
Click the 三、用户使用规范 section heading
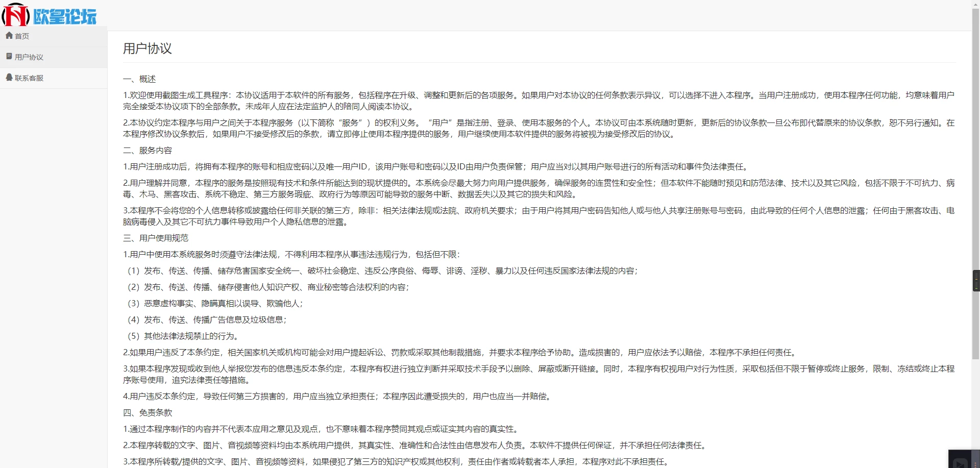(156, 238)
